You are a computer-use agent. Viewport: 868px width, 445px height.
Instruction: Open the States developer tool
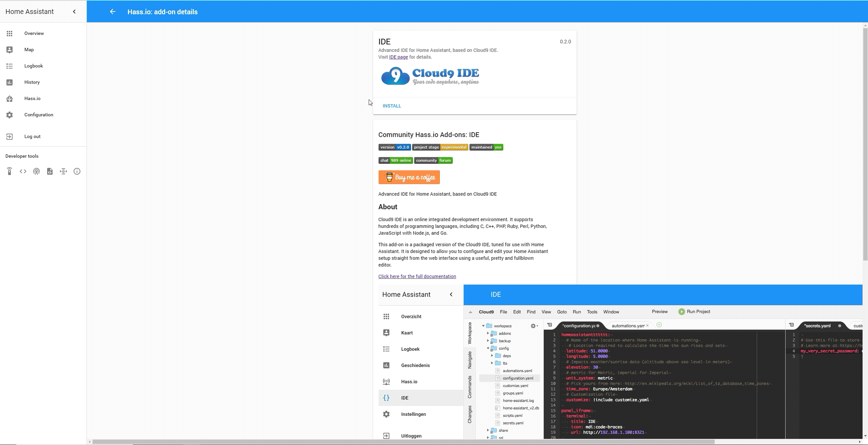23,171
